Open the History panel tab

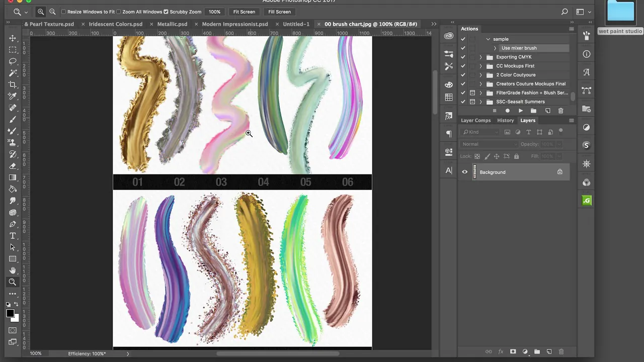coord(505,121)
